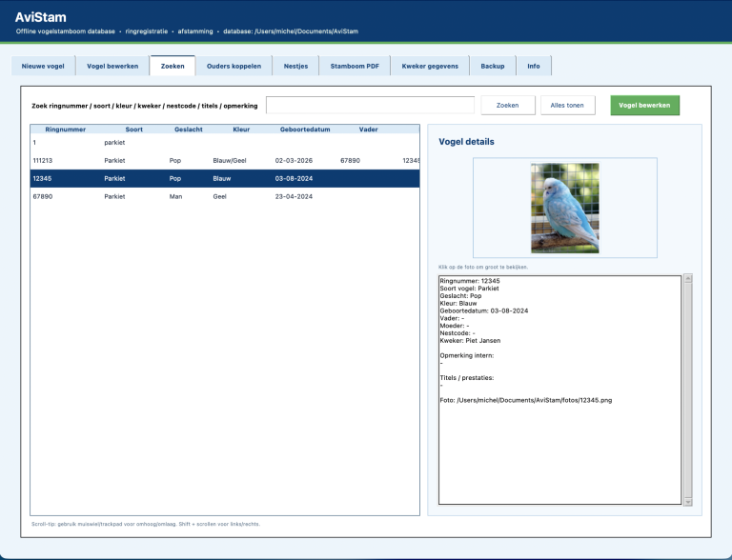Click the Alles tonen button

[568, 105]
